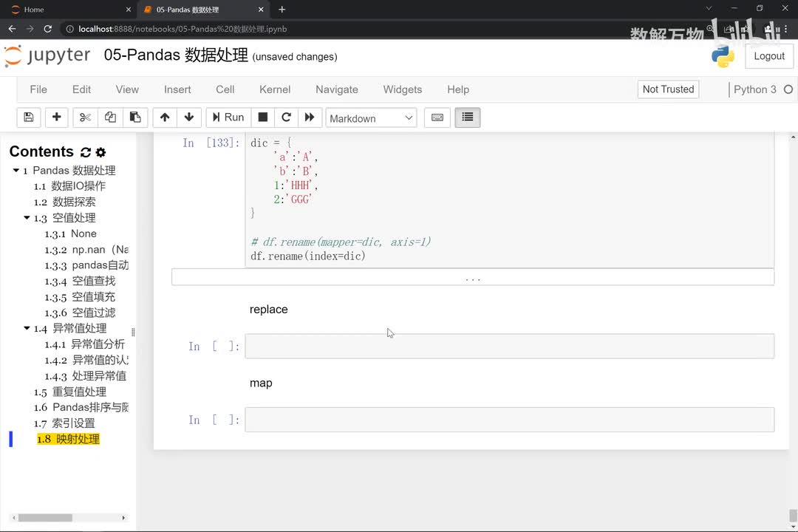Open the cell type dropdown showing Markdown
Screen dimensions: 798x532
coord(371,118)
